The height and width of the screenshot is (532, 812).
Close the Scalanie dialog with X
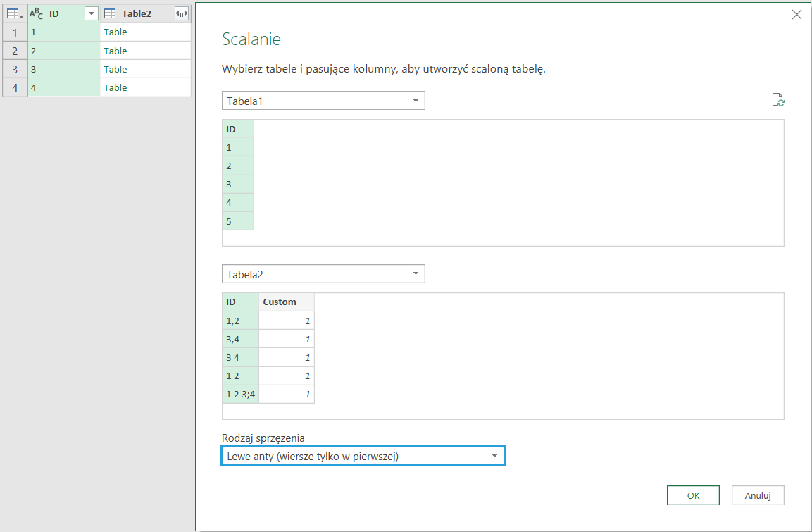(x=797, y=15)
